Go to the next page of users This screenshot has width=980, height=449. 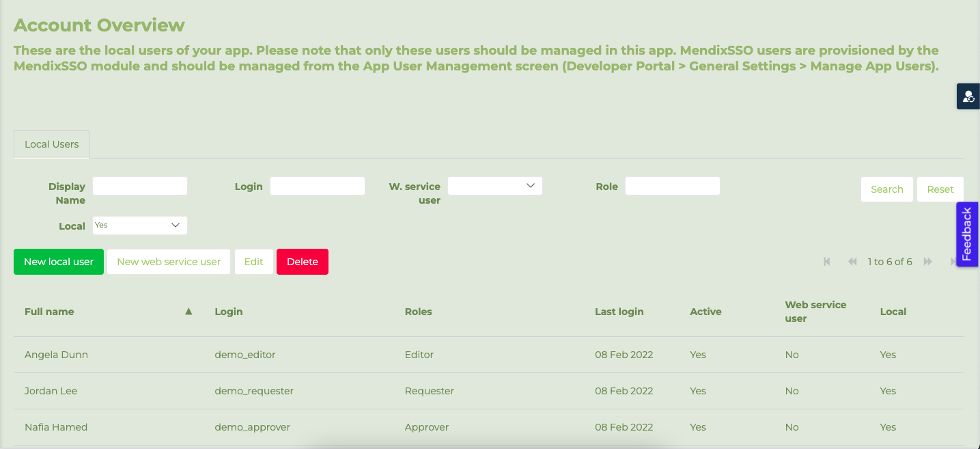[x=927, y=261]
